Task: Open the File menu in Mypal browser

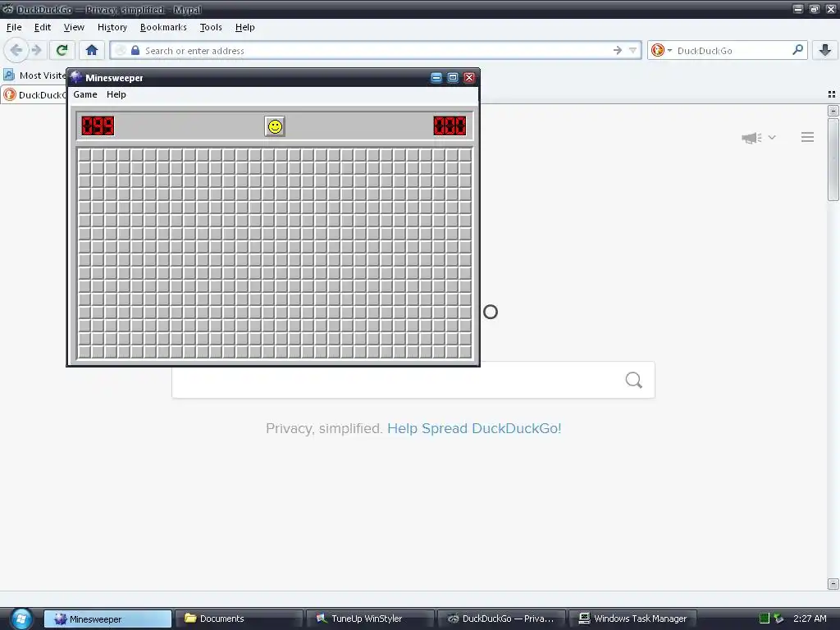Action: (14, 27)
